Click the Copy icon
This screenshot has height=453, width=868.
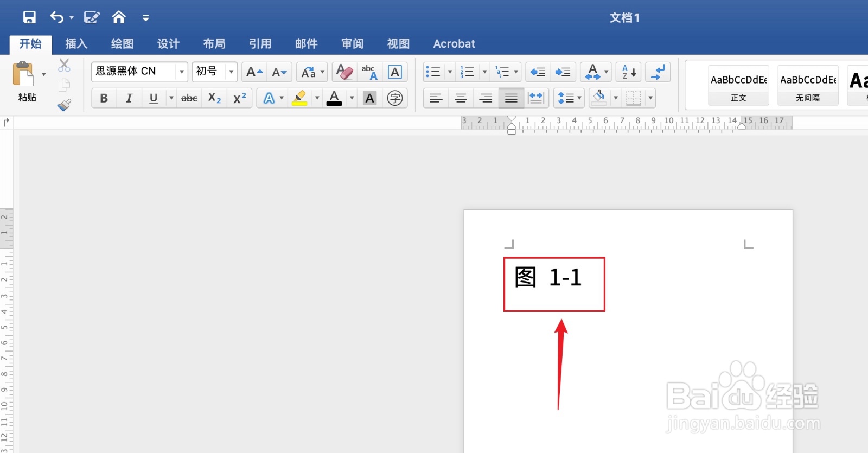(64, 85)
